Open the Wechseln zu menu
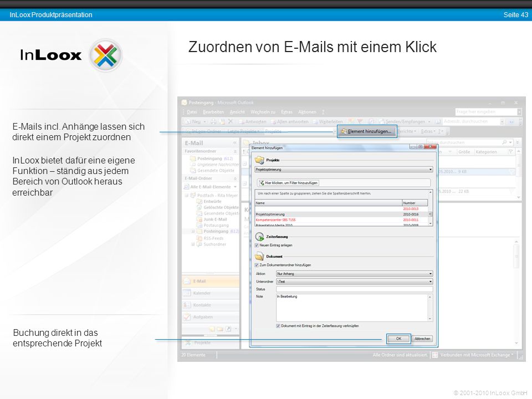The height and width of the screenshot is (399, 532). [x=263, y=112]
